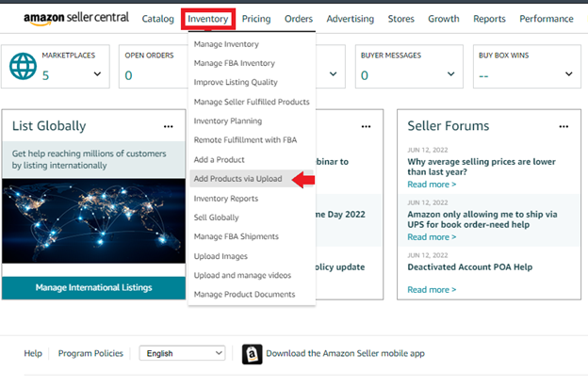Choose Upload Images menu entry
The image size is (588, 387).
(x=220, y=256)
